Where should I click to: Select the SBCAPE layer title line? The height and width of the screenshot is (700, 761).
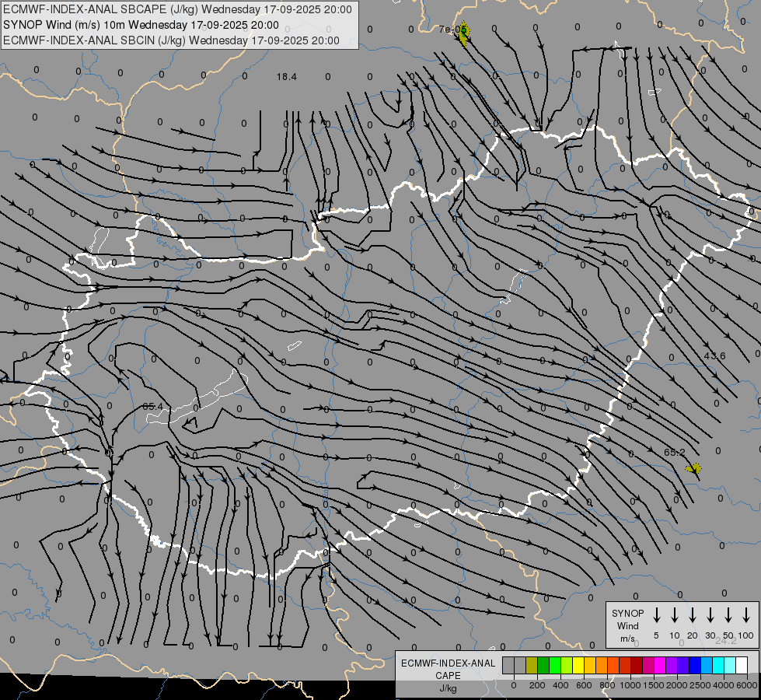177,9
